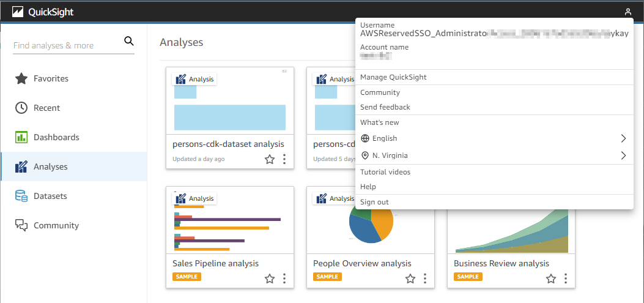The width and height of the screenshot is (644, 303).
Task: Click the Business Review analysis title
Action: 502,264
